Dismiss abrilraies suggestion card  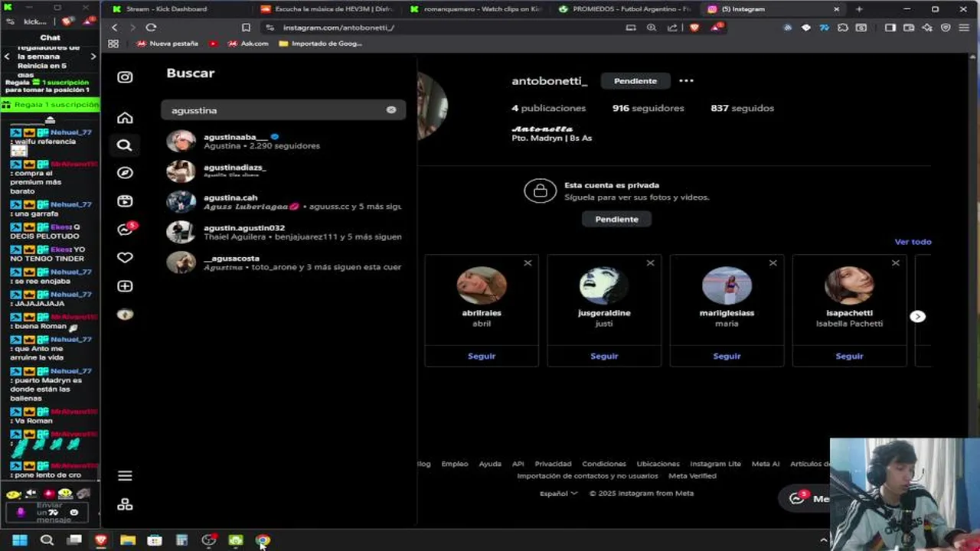528,263
